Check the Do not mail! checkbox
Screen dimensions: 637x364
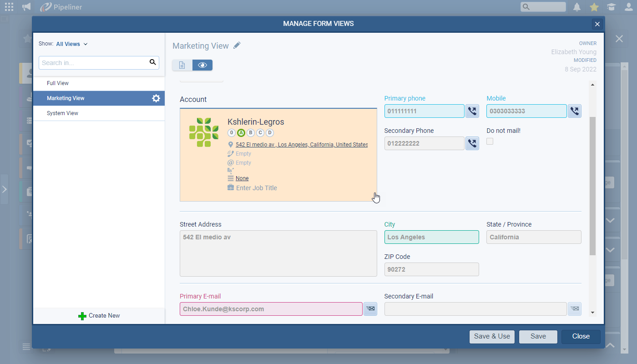coord(490,142)
